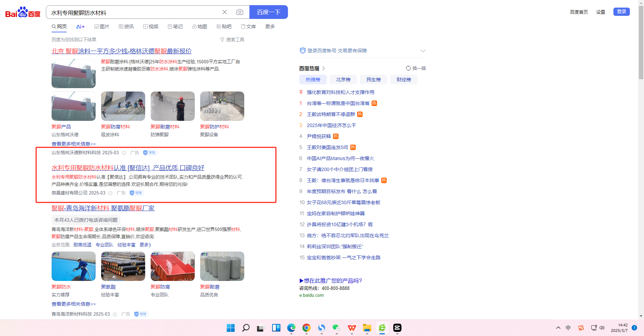Open the 聚脲产品 thumbnail image
The width and height of the screenshot is (644, 336).
pyautogui.click(x=74, y=106)
